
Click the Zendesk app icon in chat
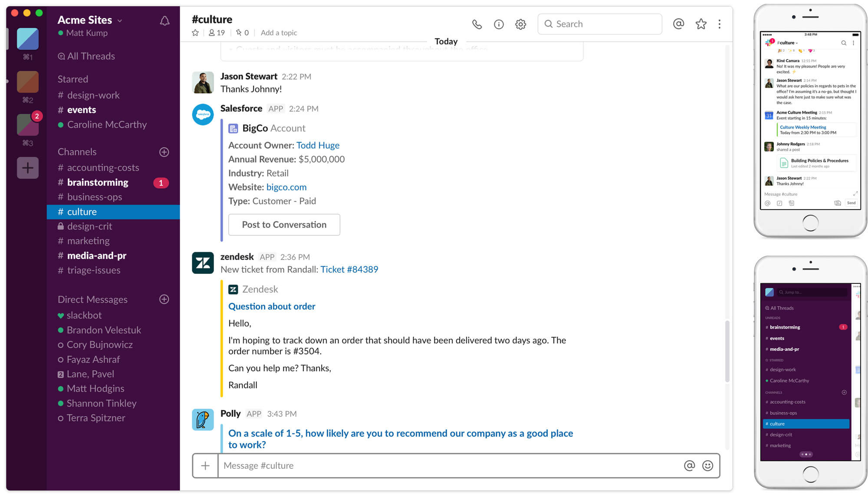click(x=203, y=263)
